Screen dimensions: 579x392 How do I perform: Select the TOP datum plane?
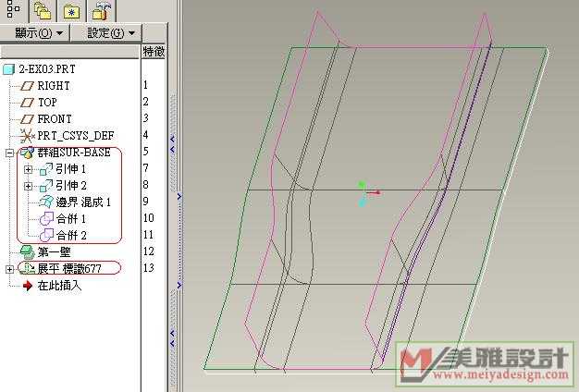(x=47, y=103)
